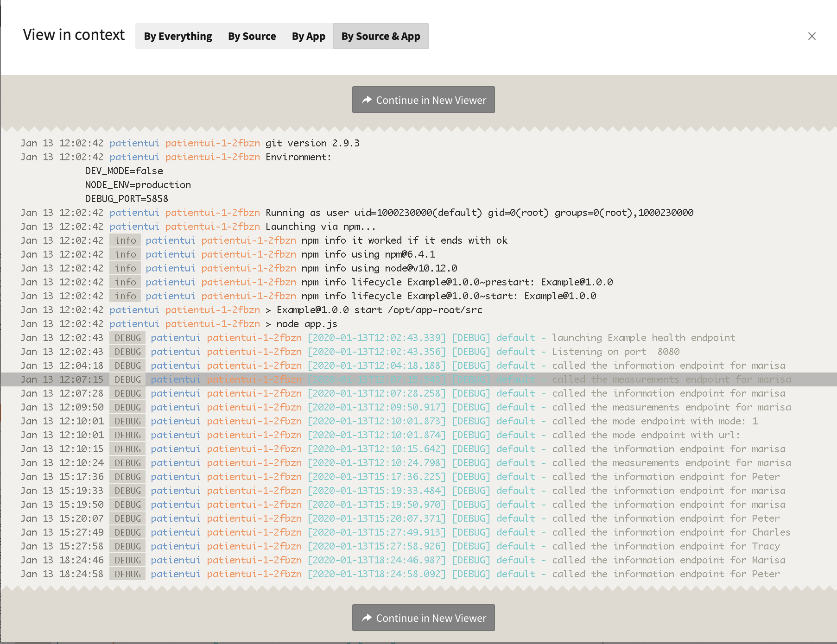Click timestamp [2020-01-13T12:10:15.642]

(376, 449)
